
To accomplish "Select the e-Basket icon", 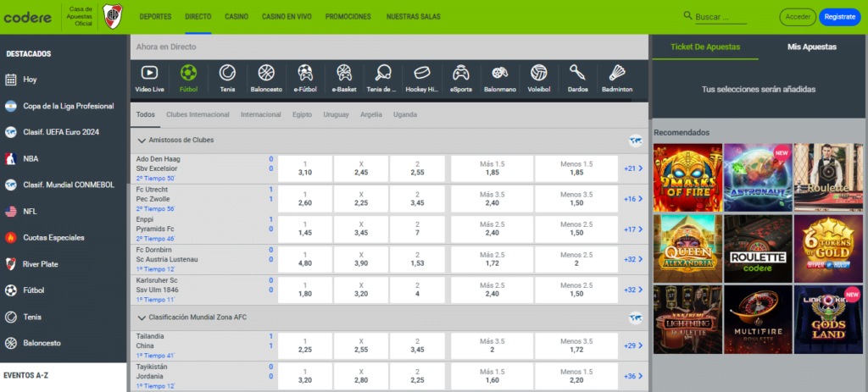I will 344,73.
